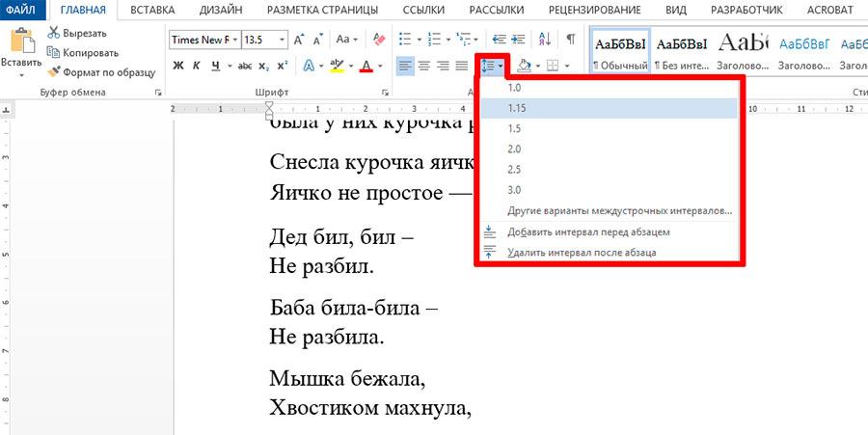Open the font name dropdown

click(236, 41)
